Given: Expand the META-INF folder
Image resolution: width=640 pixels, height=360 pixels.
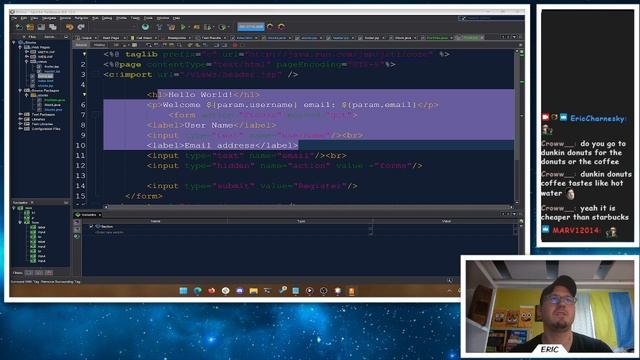Looking at the screenshot, I should [x=27, y=52].
